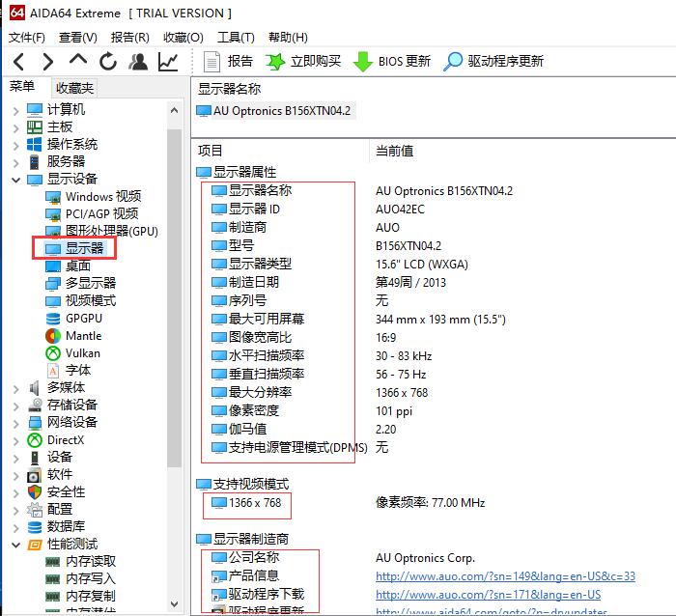Image resolution: width=676 pixels, height=616 pixels.
Task: Go forward with the right arrow icon
Action: click(48, 62)
